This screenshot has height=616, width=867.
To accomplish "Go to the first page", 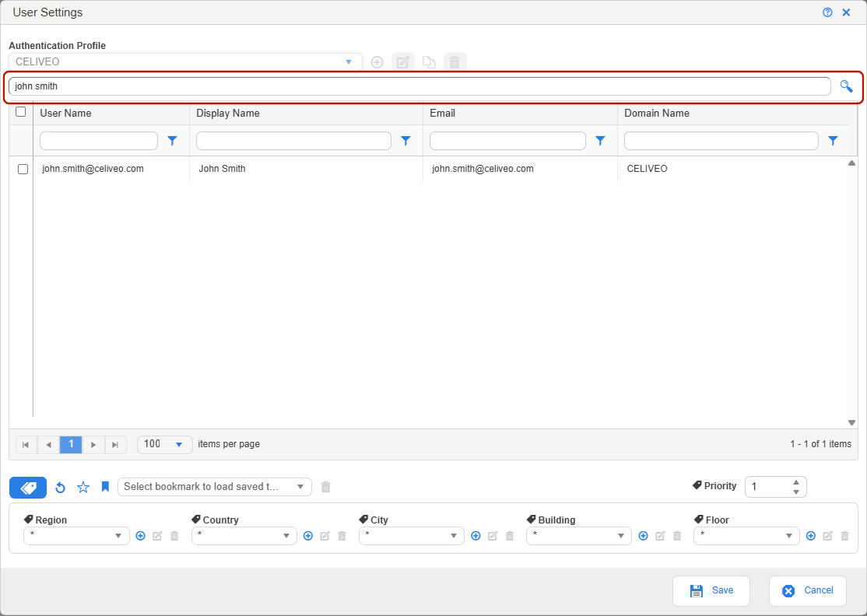I will click(x=26, y=445).
